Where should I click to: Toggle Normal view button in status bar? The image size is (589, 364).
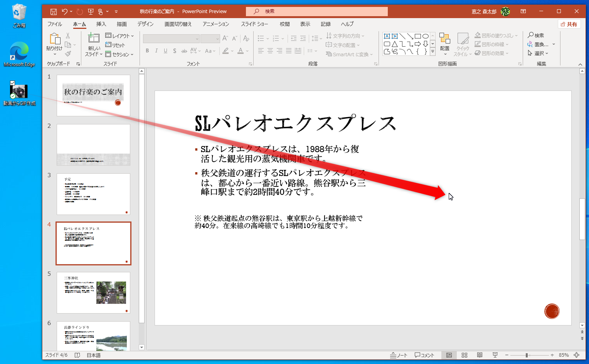pyautogui.click(x=449, y=355)
